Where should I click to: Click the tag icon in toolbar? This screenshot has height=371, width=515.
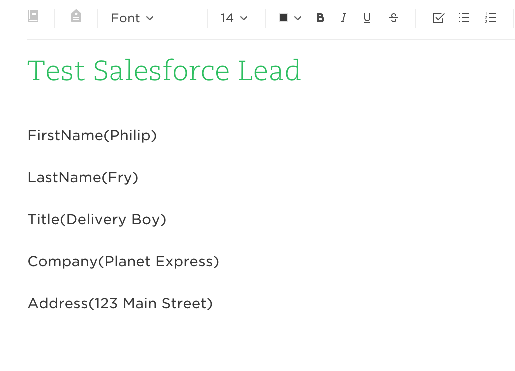tap(76, 16)
